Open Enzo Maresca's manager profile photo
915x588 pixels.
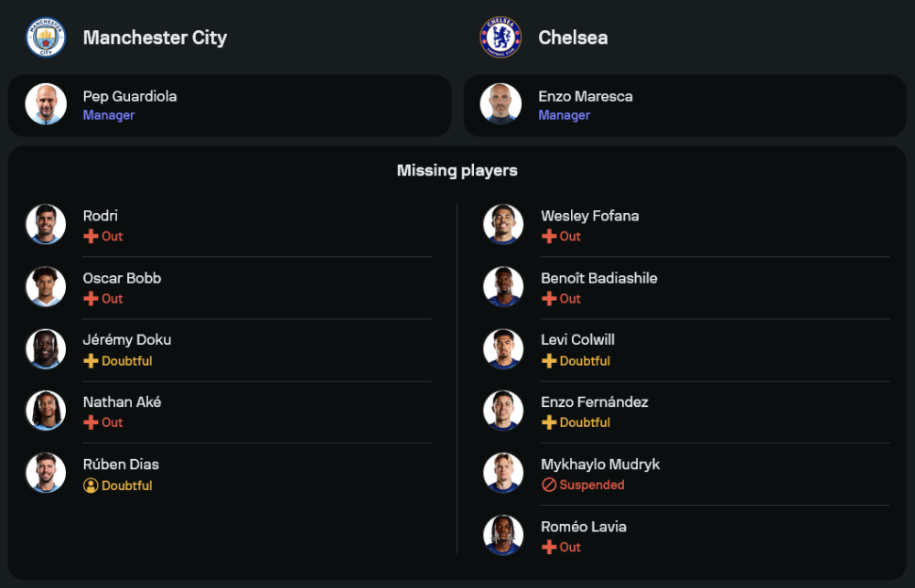tap(501, 104)
